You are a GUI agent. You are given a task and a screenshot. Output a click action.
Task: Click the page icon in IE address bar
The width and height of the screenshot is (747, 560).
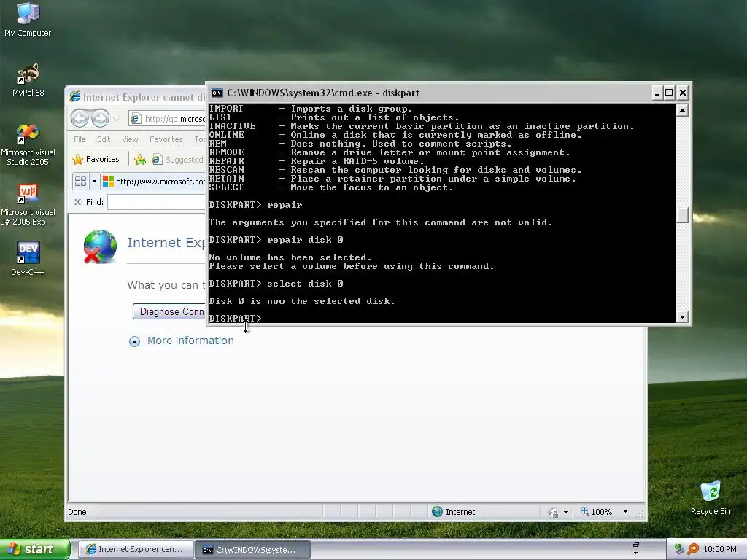136,119
